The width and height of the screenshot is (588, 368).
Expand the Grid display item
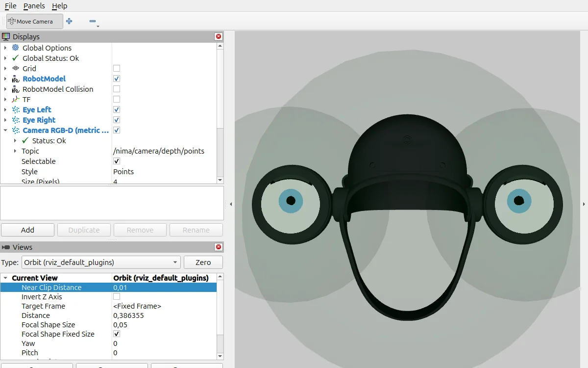[5, 68]
